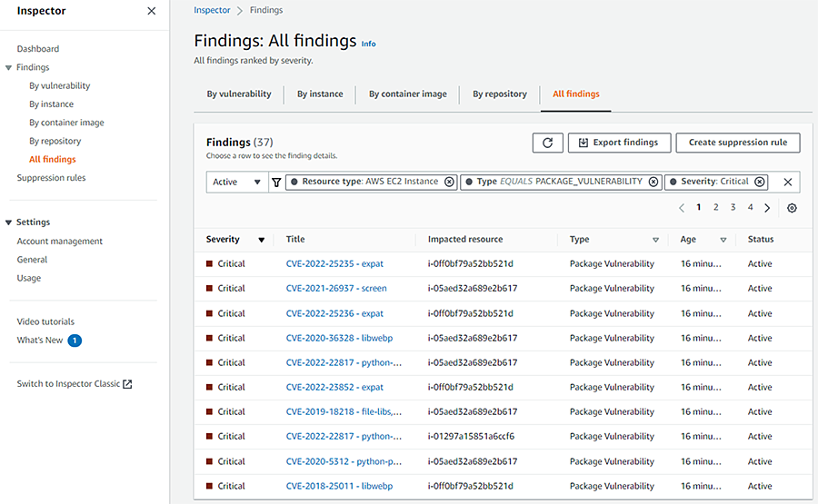Open General settings
818x504 pixels.
coord(32,260)
